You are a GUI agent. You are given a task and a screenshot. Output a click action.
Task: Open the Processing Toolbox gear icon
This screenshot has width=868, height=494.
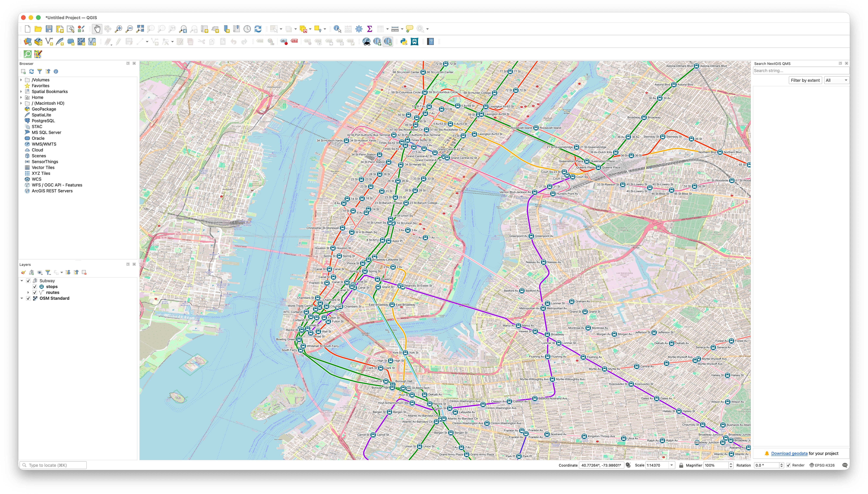pos(358,29)
